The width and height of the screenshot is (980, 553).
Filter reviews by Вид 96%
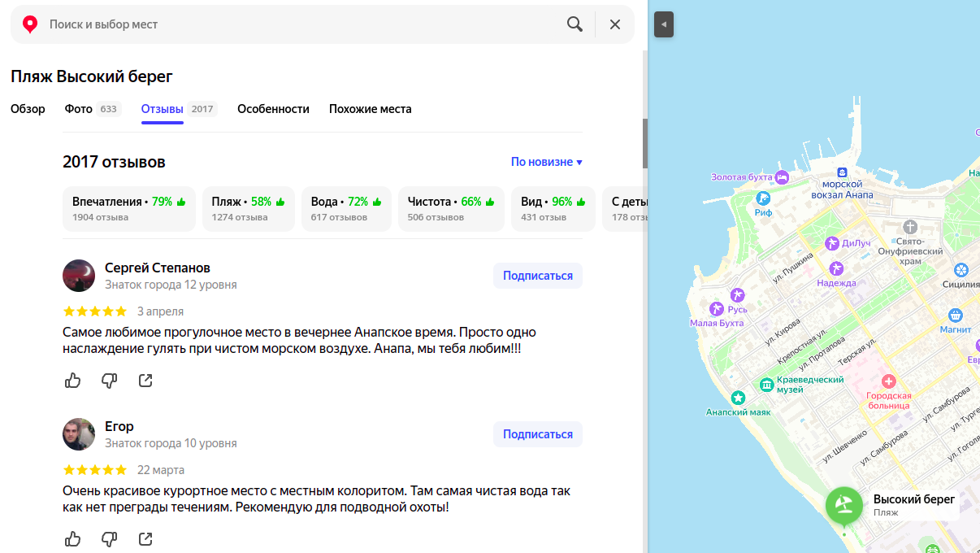pyautogui.click(x=553, y=209)
